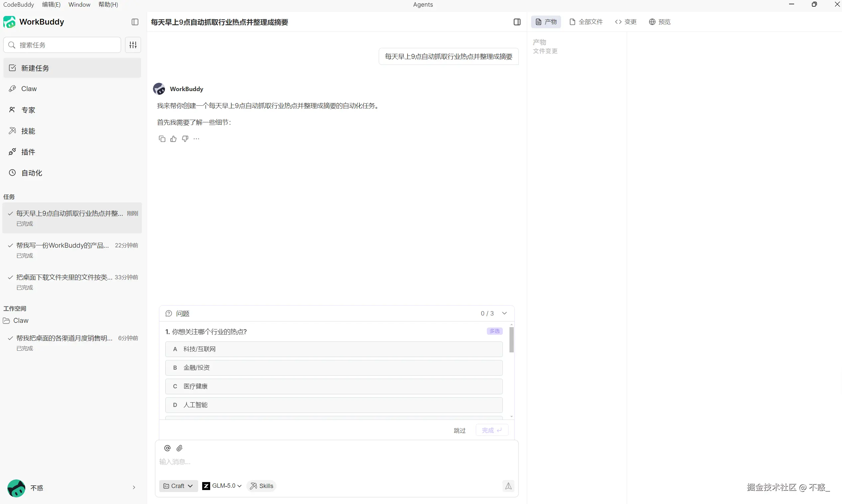Open the Craft mode dropdown
The height and width of the screenshot is (504, 842).
(x=178, y=486)
